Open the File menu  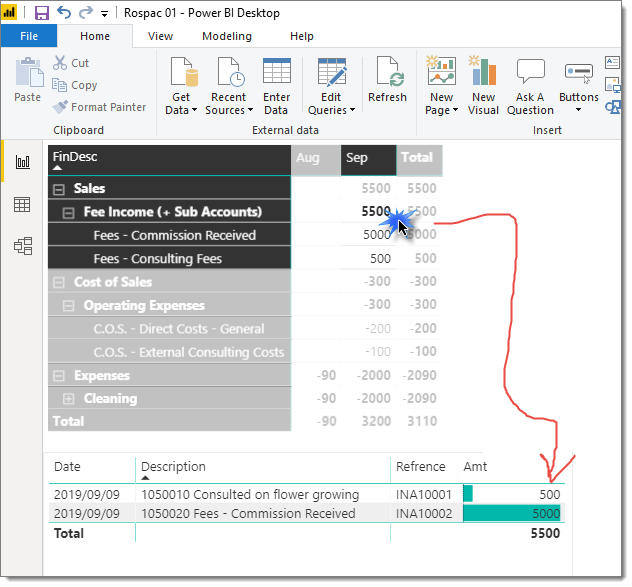[29, 36]
